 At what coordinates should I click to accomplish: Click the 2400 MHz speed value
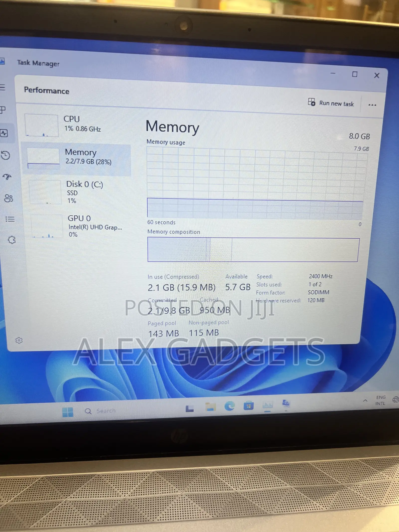tap(320, 276)
